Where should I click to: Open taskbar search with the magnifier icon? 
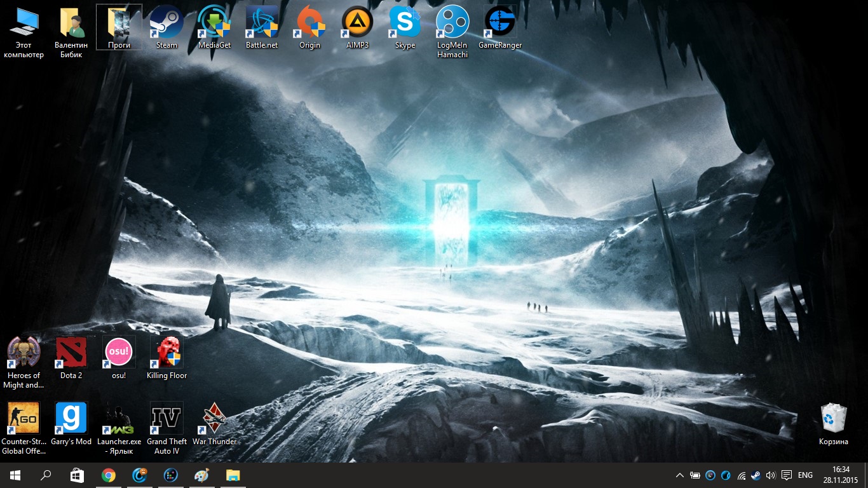click(46, 475)
